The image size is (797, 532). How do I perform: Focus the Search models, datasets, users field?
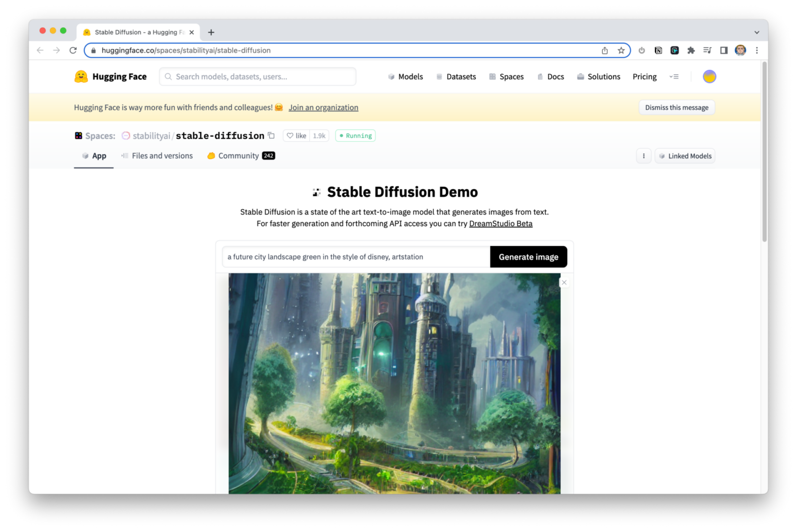click(x=258, y=77)
